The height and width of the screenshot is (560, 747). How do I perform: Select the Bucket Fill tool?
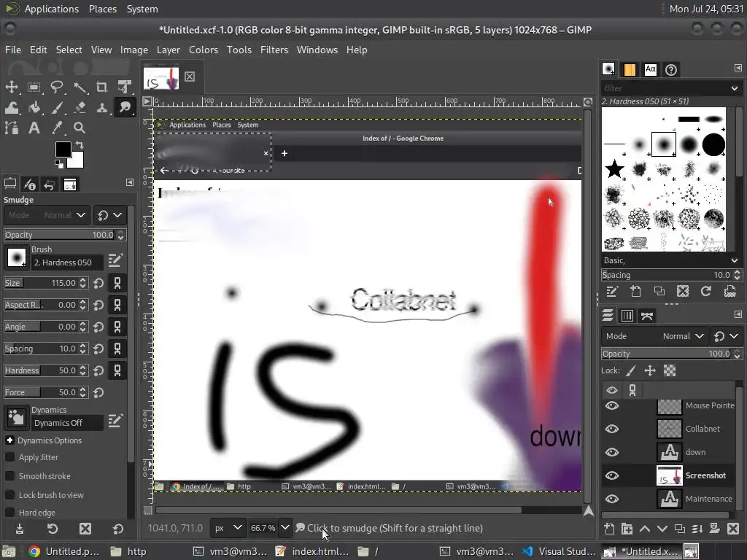(34, 108)
